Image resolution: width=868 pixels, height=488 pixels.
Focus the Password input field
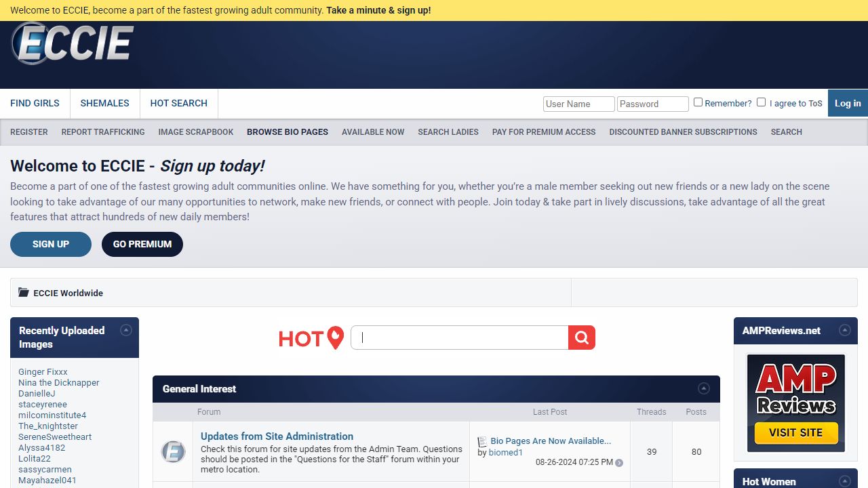[x=653, y=104]
